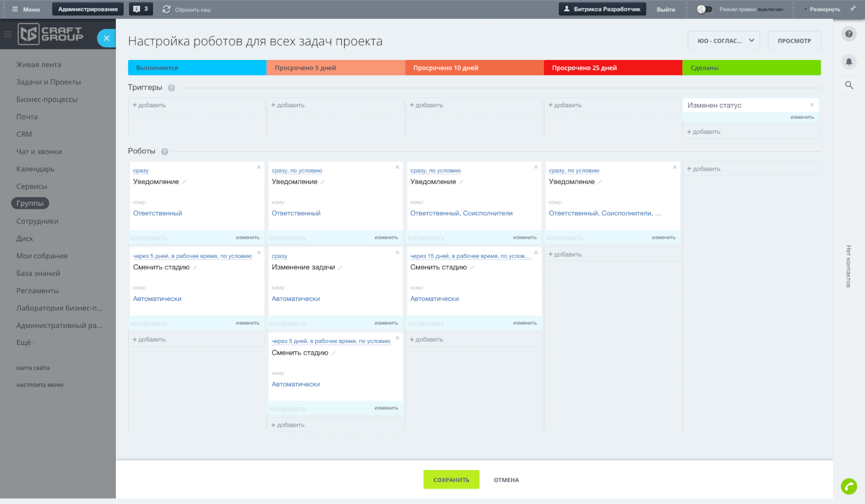Toggle the edit mode switch

(x=704, y=9)
